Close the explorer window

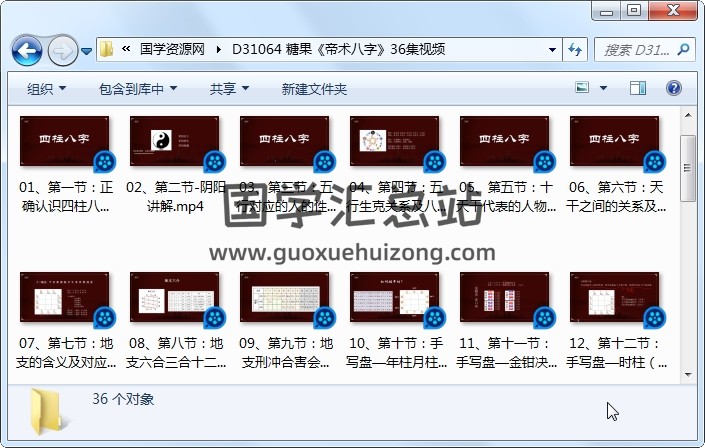[673, 11]
